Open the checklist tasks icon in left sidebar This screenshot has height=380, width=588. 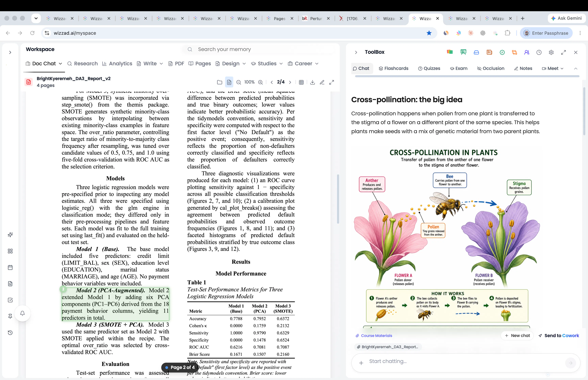tap(10, 300)
